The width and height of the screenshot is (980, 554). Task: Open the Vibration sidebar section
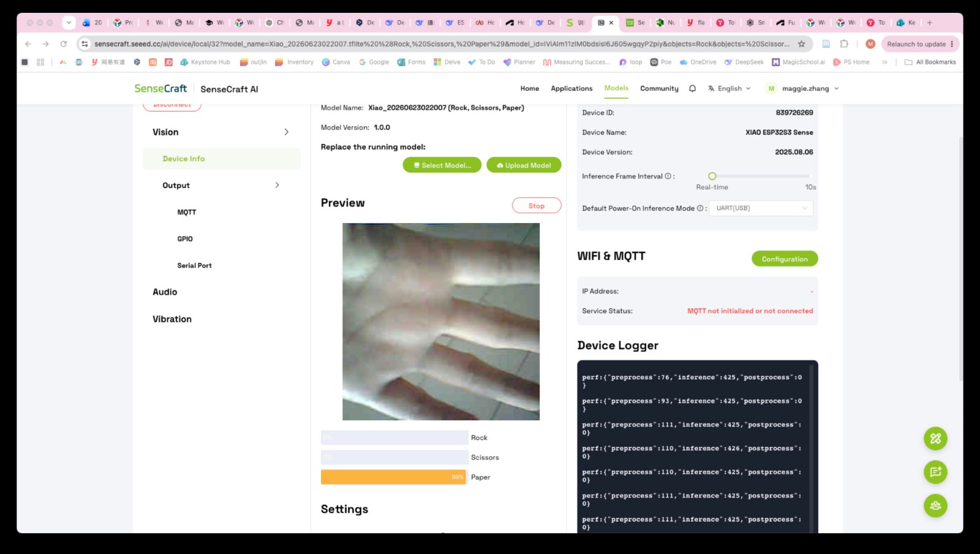tap(172, 319)
